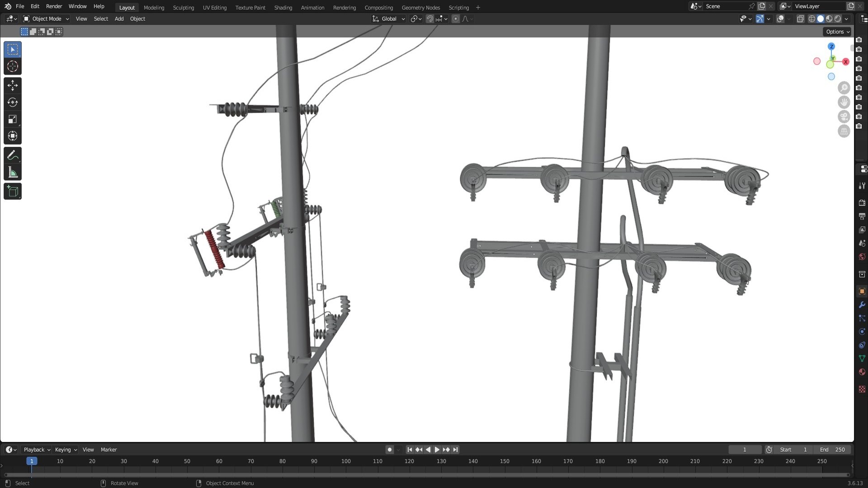Open Material properties tab
This screenshot has height=488, width=868.
tap(862, 372)
